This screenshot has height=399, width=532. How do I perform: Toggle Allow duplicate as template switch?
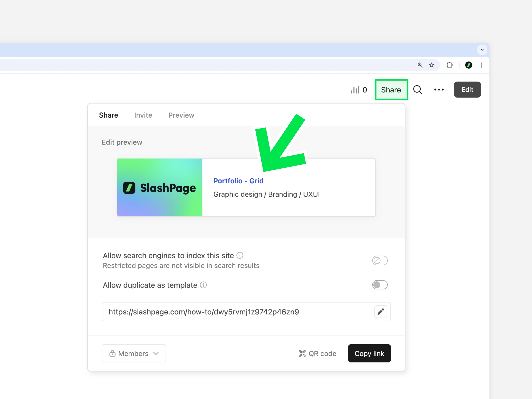(x=380, y=285)
